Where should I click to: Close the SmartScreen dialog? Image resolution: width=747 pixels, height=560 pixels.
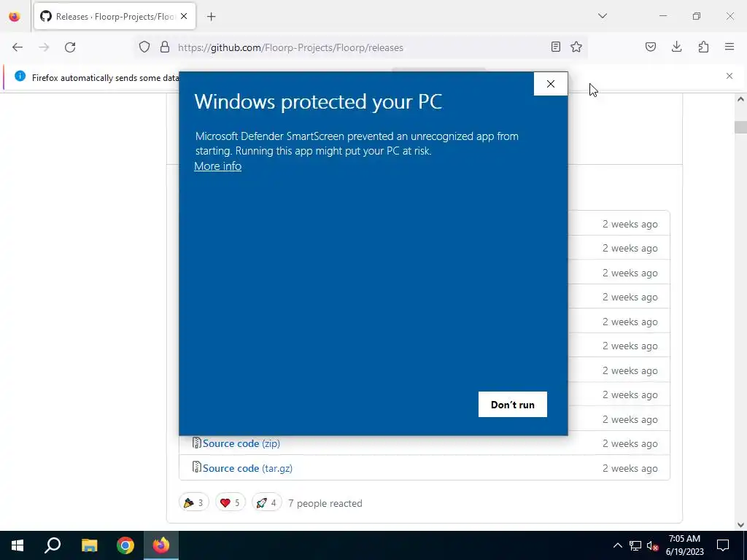551,84
